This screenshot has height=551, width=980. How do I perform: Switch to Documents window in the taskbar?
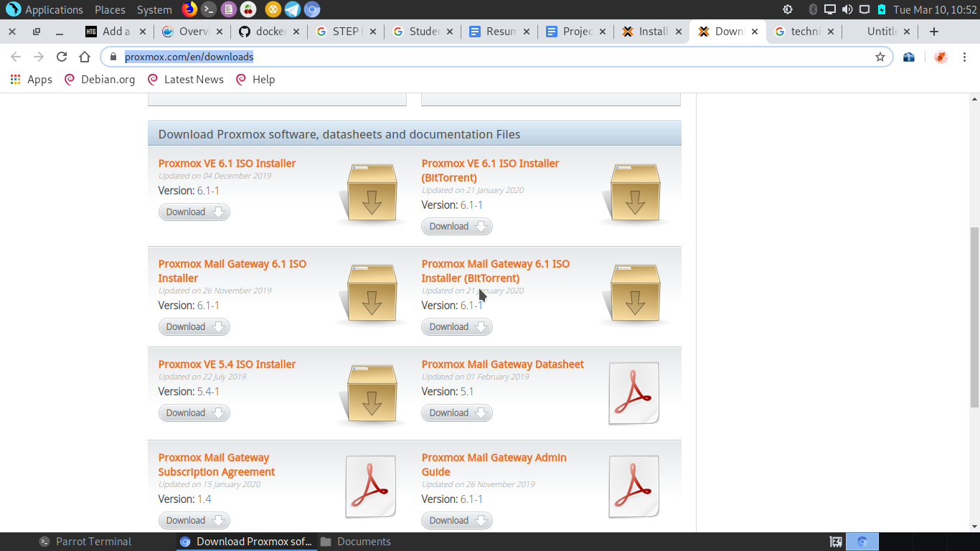click(x=357, y=542)
